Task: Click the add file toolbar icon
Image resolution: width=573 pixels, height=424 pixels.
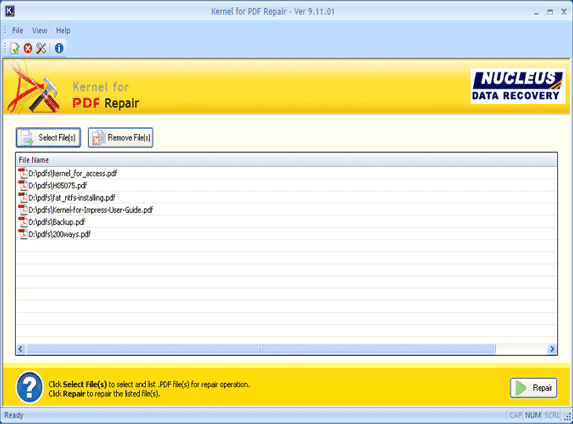Action: (15, 48)
